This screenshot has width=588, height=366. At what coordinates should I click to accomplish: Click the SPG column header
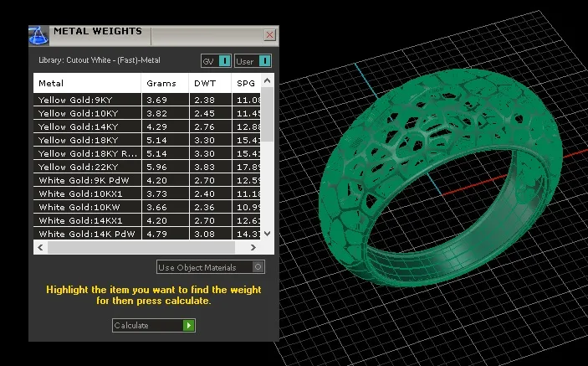(x=246, y=84)
